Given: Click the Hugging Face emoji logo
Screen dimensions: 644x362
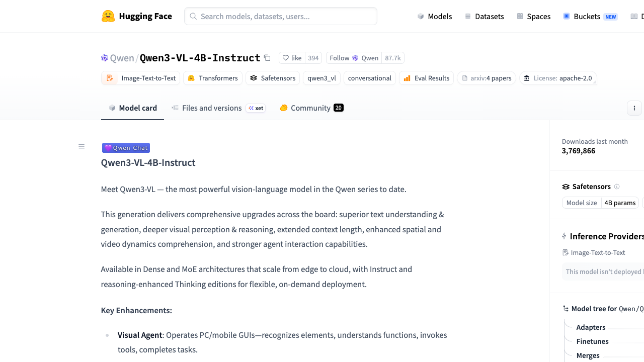Looking at the screenshot, I should [108, 16].
